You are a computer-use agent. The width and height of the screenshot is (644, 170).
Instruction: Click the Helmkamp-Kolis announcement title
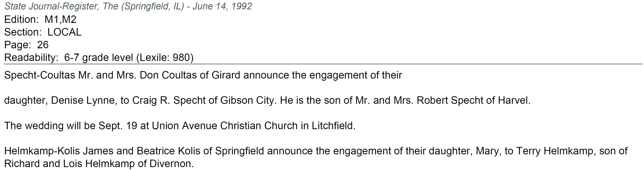click(x=42, y=151)
